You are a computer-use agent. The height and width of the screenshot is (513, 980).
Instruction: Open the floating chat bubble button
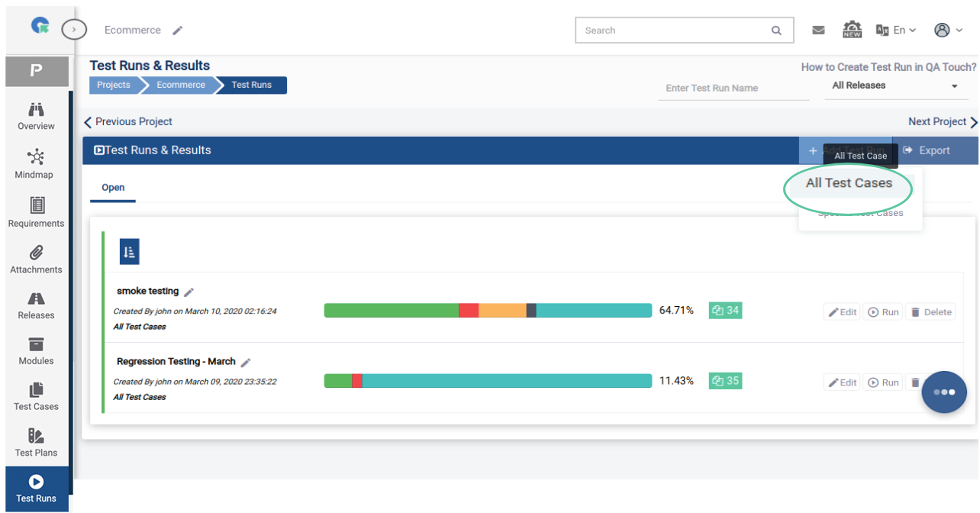point(944,392)
